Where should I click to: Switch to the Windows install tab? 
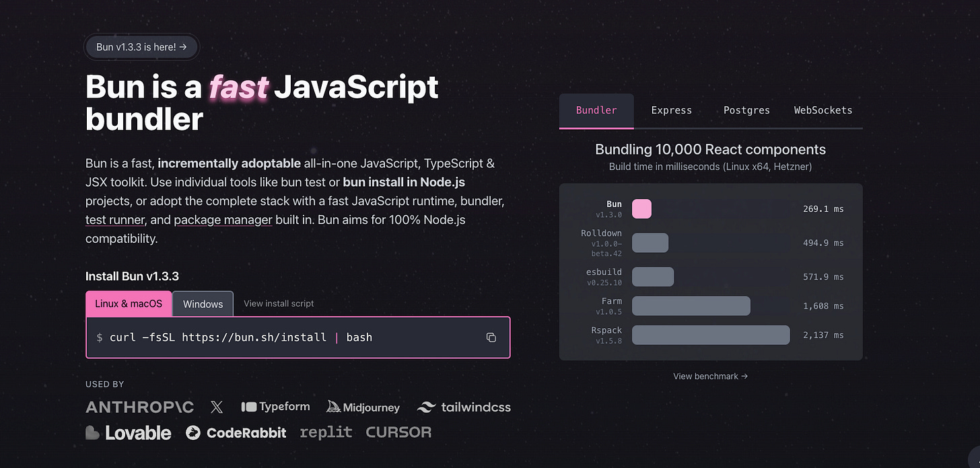(203, 304)
